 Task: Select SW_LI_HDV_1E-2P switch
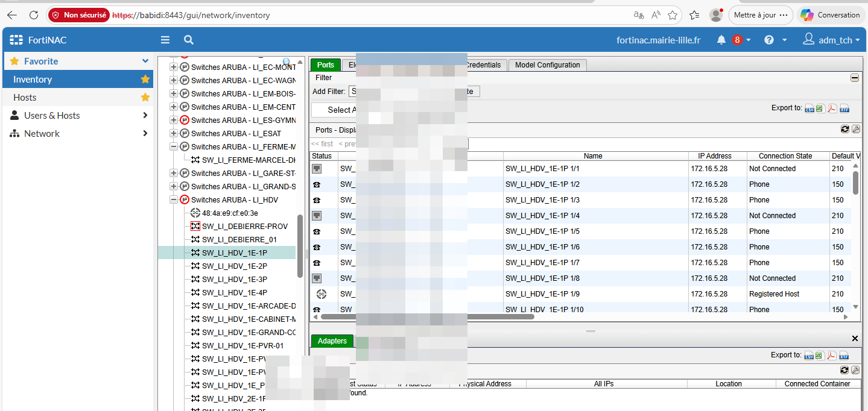coord(235,266)
